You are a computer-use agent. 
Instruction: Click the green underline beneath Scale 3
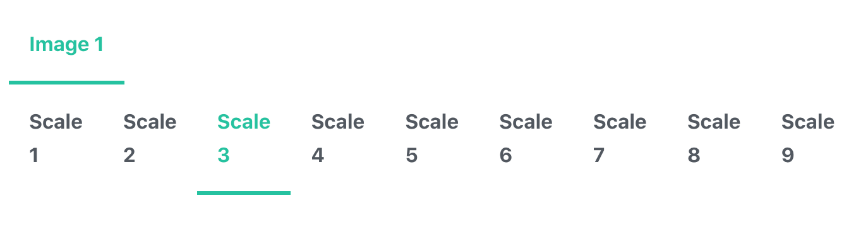click(x=244, y=193)
